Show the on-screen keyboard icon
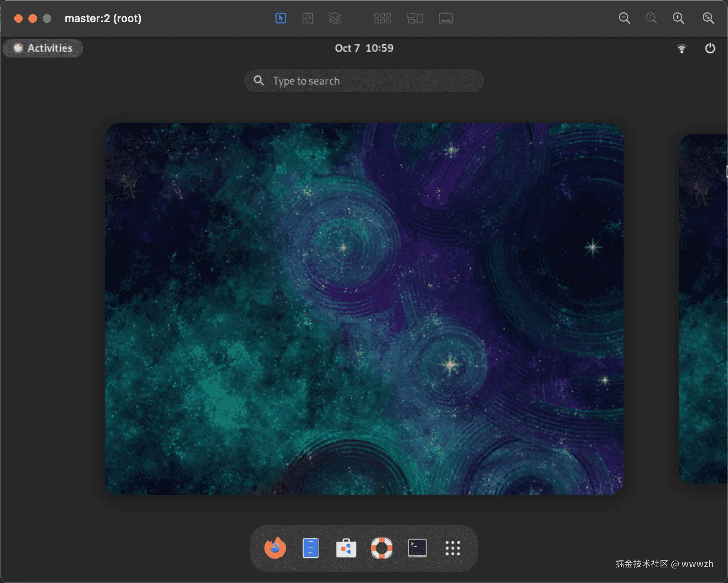The height and width of the screenshot is (583, 728). click(446, 18)
